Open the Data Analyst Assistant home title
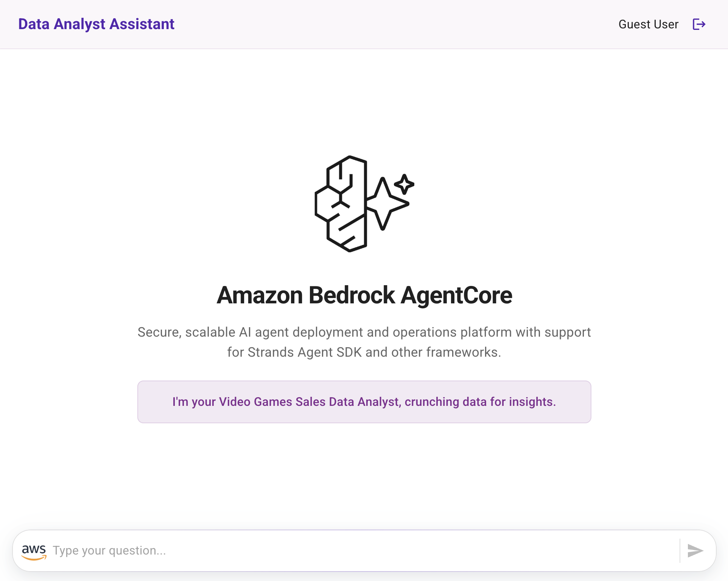This screenshot has height=581, width=728. [x=96, y=24]
